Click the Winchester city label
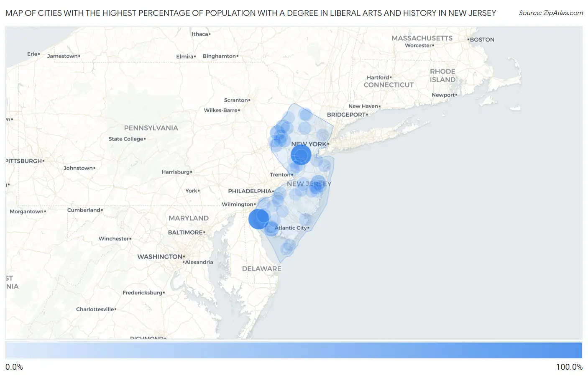Image resolution: width=588 pixels, height=376 pixels. (x=114, y=239)
